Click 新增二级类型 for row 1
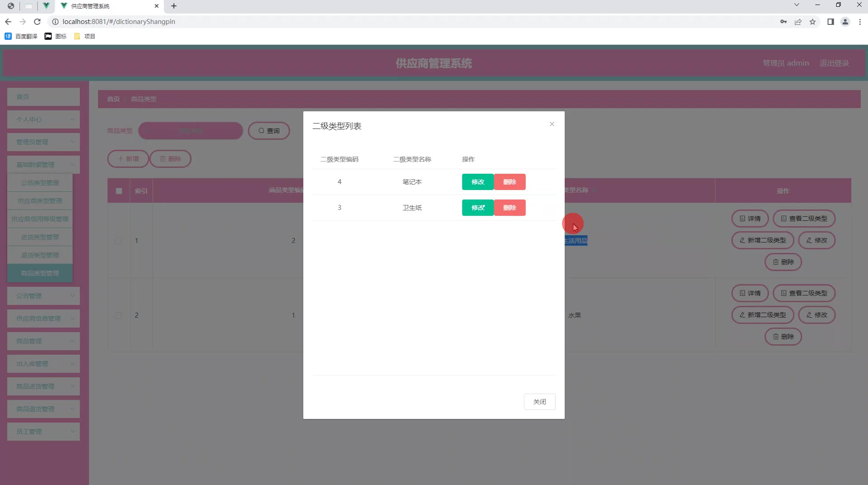This screenshot has width=868, height=485. [x=763, y=240]
